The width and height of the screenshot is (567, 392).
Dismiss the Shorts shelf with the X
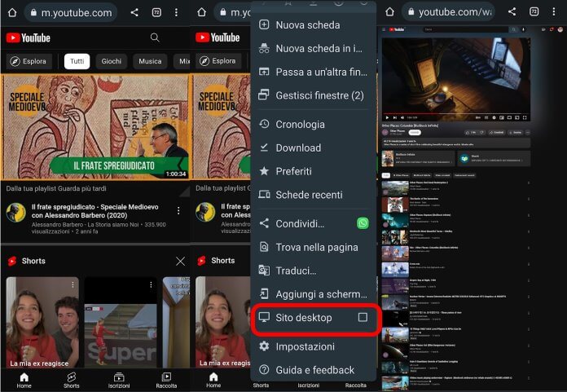(180, 261)
